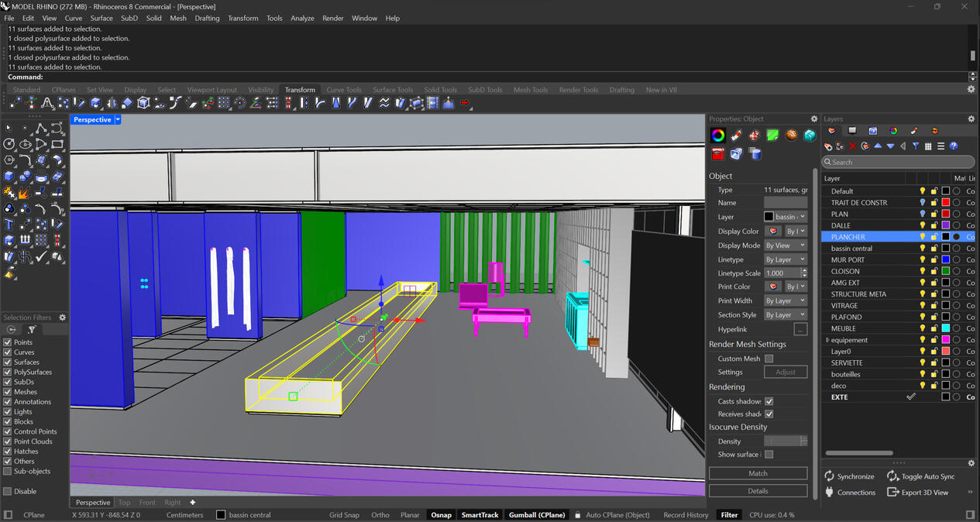The image size is (980, 522).
Task: Open the Linetype dropdown showing By Layer
Action: 785,259
